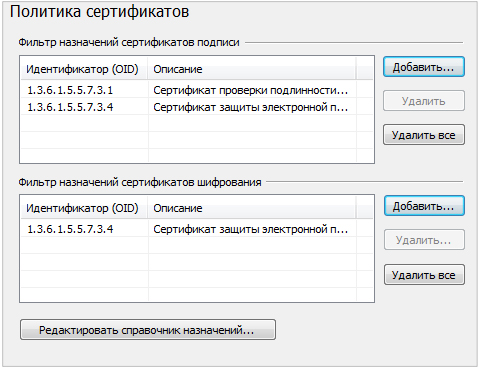Sort signature table by Идентификатор (OID) header
This screenshot has height=368, width=479.
click(x=84, y=69)
